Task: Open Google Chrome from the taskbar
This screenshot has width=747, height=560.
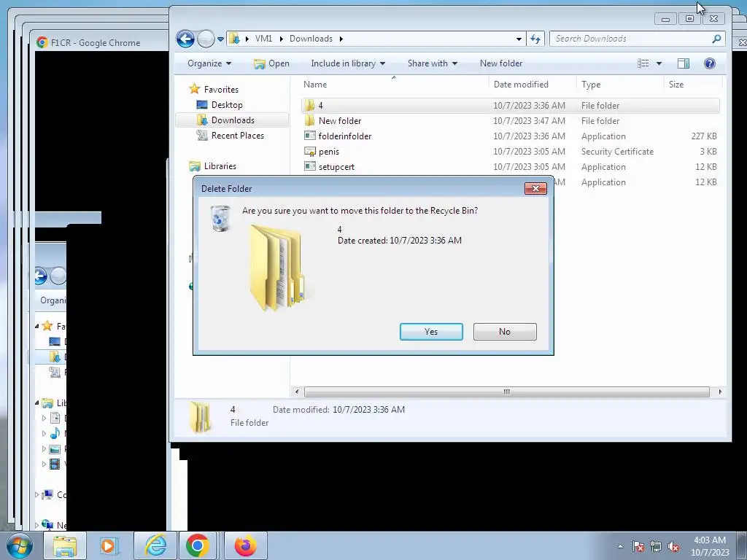Action: pos(198,545)
